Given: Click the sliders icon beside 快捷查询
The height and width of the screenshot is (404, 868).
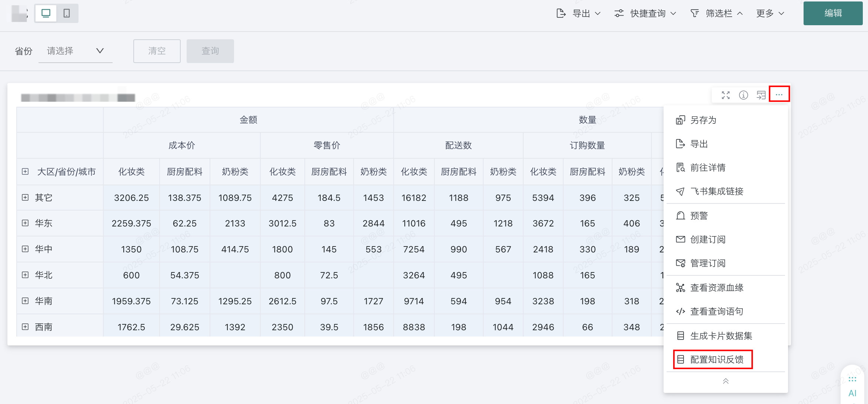Looking at the screenshot, I should tap(619, 13).
